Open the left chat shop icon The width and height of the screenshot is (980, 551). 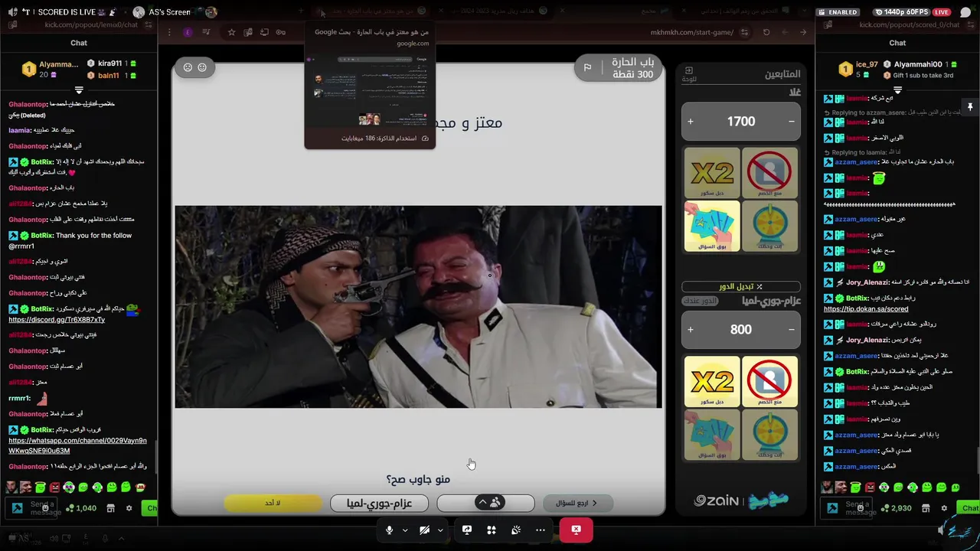click(x=110, y=508)
